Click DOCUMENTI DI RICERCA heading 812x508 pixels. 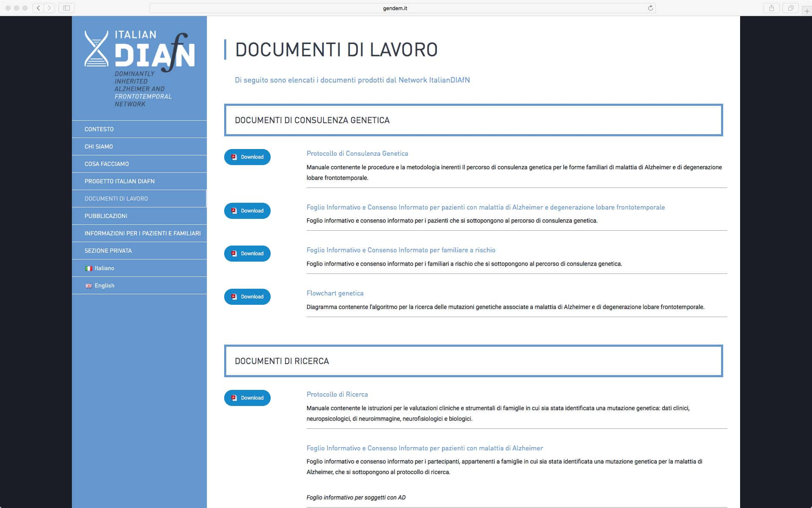282,361
